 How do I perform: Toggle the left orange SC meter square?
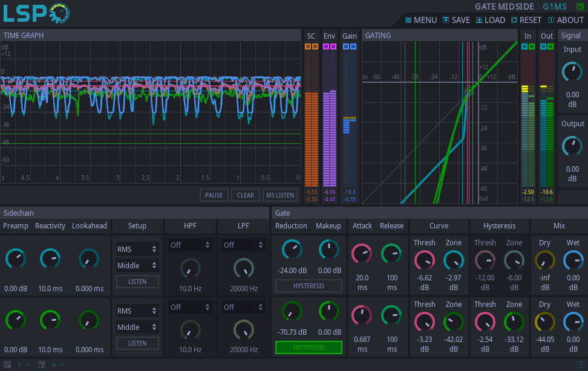(x=308, y=47)
